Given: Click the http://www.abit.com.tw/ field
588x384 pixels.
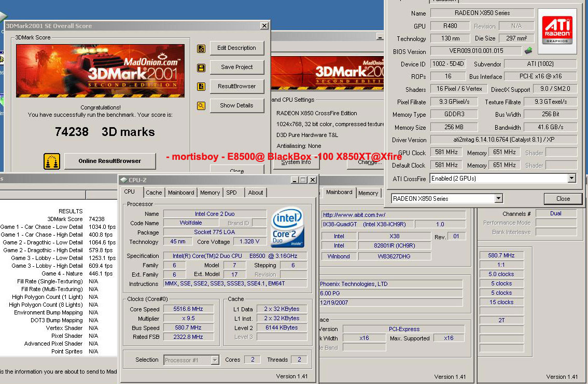Looking at the screenshot, I should pos(394,215).
